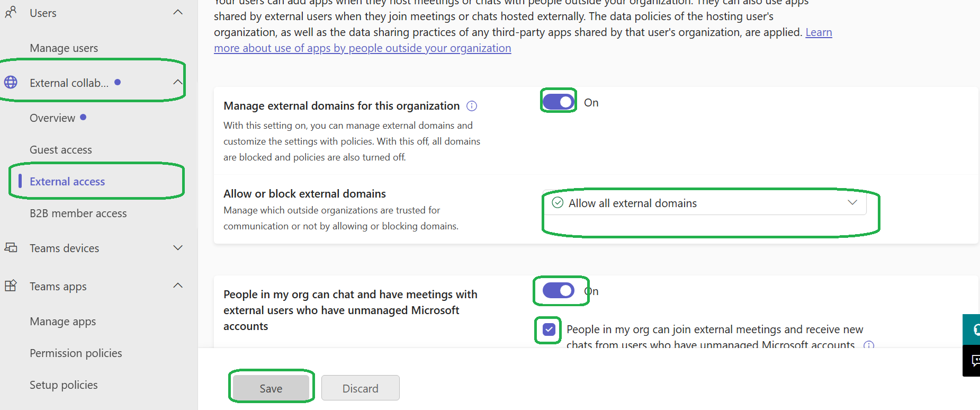This screenshot has height=410, width=980.
Task: Go to Overview under External collaboration
Action: (52, 118)
